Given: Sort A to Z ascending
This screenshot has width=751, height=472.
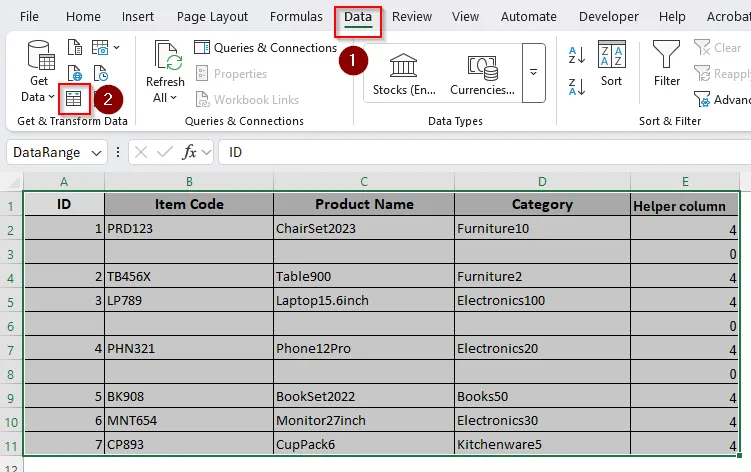Looking at the screenshot, I should tap(577, 55).
